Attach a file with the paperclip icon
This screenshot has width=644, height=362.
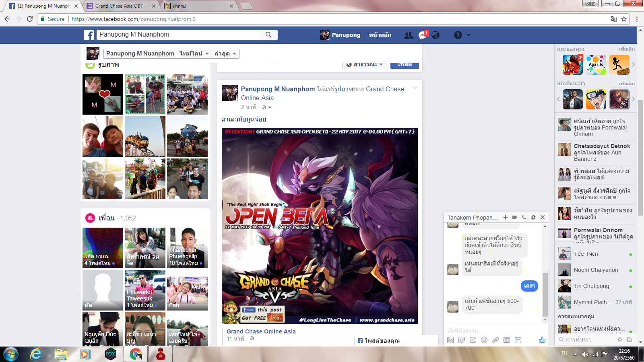coord(495,340)
